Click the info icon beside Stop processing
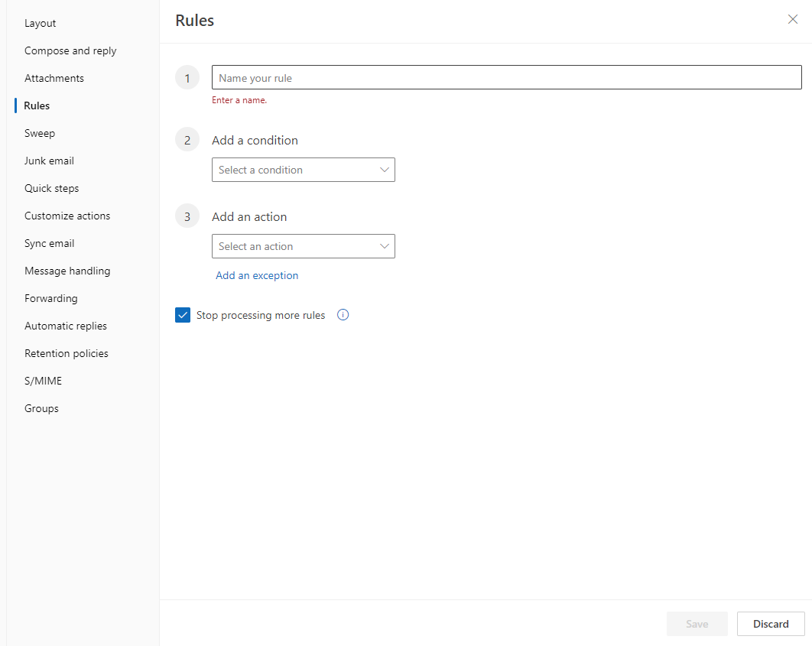This screenshot has height=646, width=812. click(343, 315)
